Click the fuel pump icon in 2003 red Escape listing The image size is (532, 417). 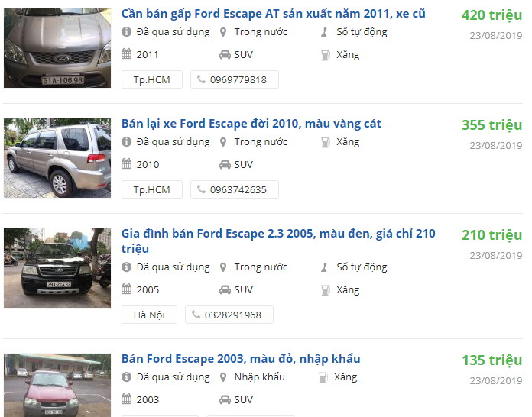click(x=323, y=377)
